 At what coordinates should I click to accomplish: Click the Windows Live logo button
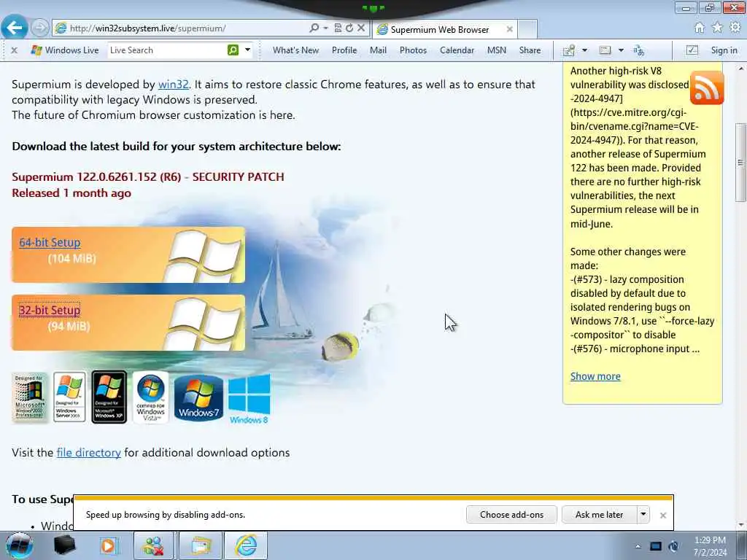tap(64, 50)
